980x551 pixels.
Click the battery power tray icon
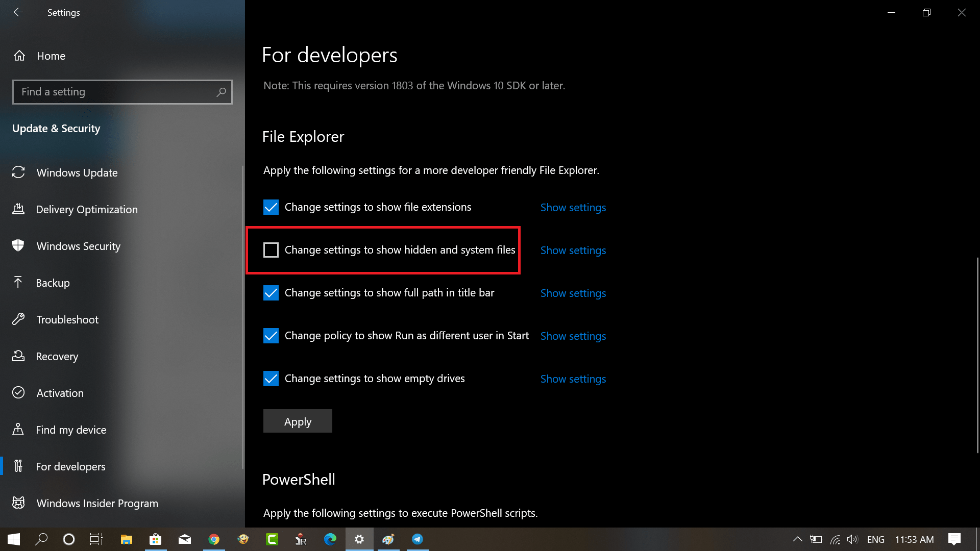click(x=816, y=539)
